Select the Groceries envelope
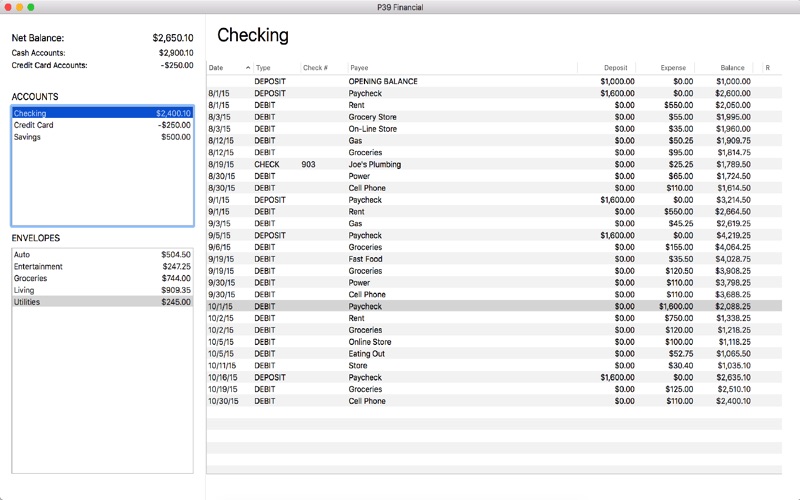This screenshot has height=500, width=800. 102,278
